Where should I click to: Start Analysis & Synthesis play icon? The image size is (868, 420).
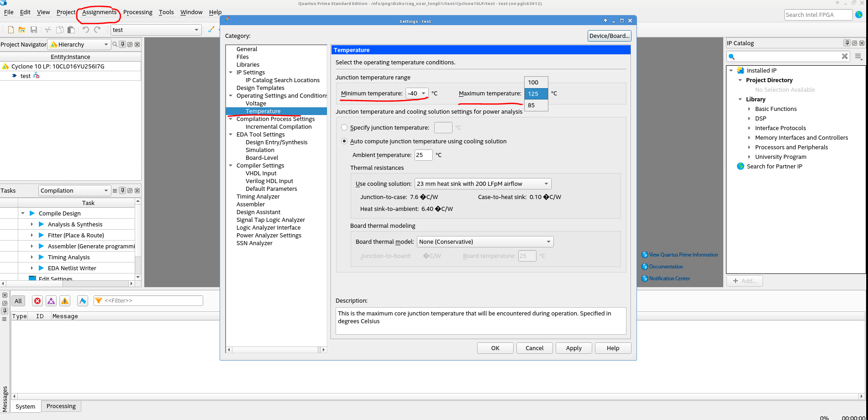[x=42, y=224]
